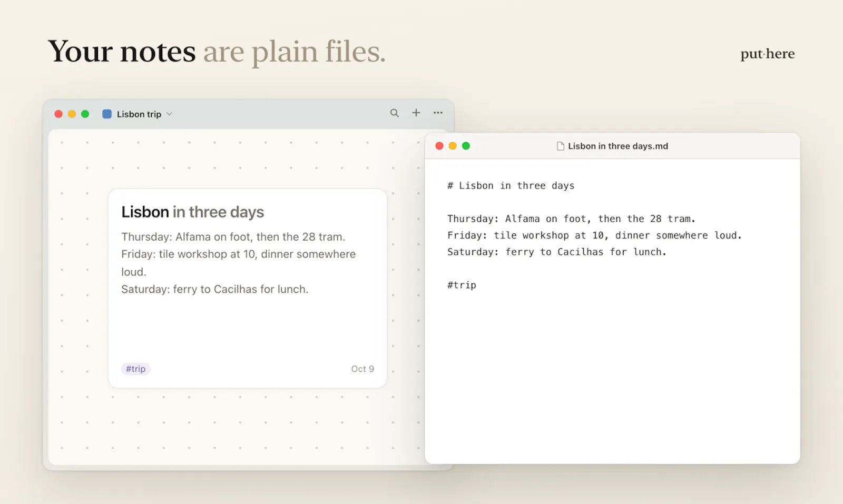Click the blue Lisbon trip board icon
Screen dimensions: 843x504
pos(107,114)
